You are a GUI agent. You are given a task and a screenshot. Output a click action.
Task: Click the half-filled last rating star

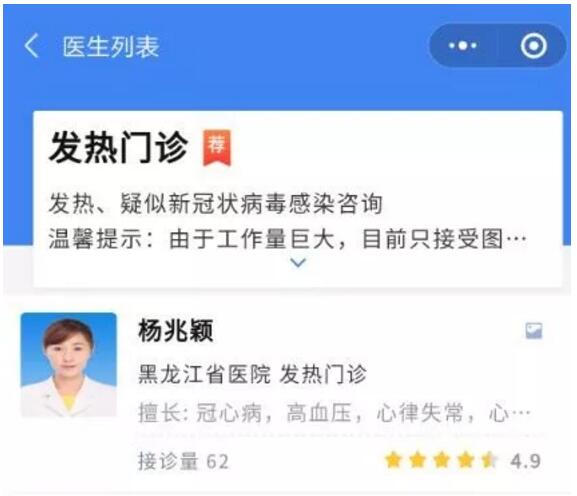pos(490,460)
